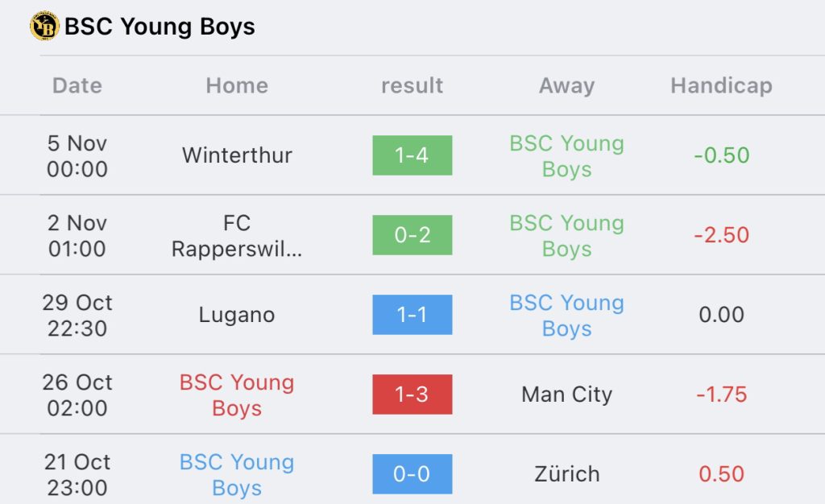Click the Home column header
The height and width of the screenshot is (504, 825).
(237, 85)
